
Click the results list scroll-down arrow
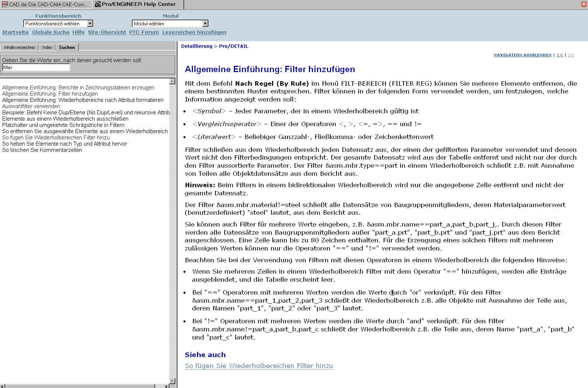click(172, 381)
